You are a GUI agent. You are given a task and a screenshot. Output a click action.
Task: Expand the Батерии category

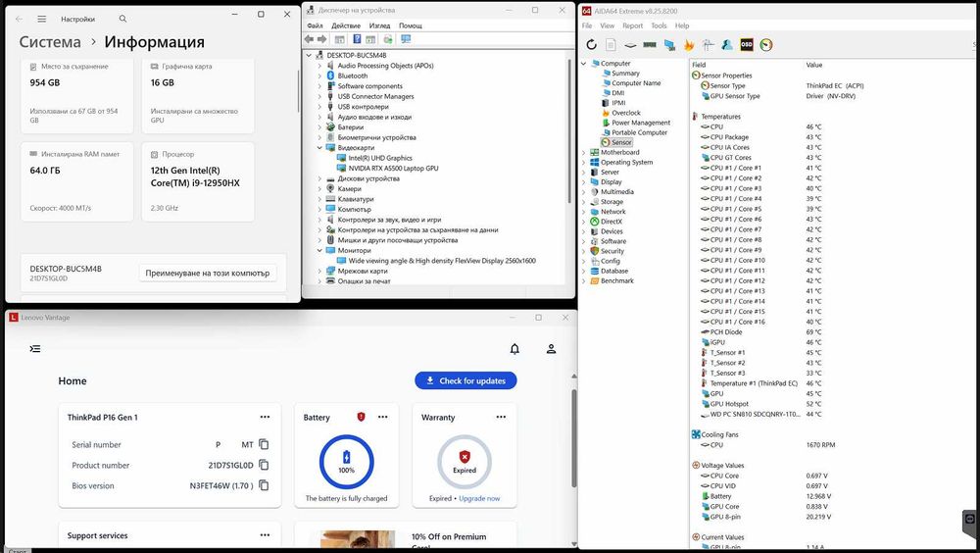point(320,127)
